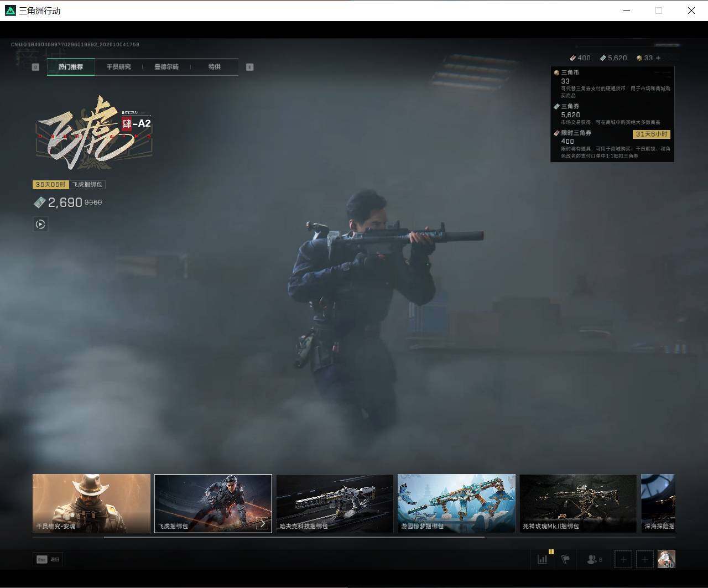Click the second empty squad slot plus
Viewport: 708px width, 588px height.
pos(645,559)
